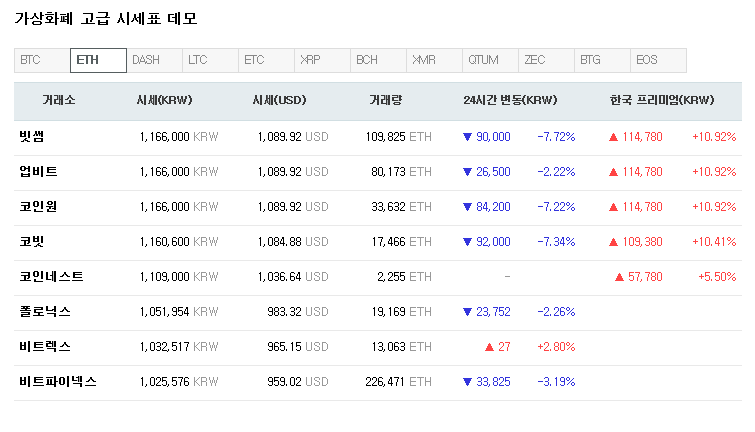Select the 코인원 exchange name
The image size is (755, 432).
(x=38, y=207)
